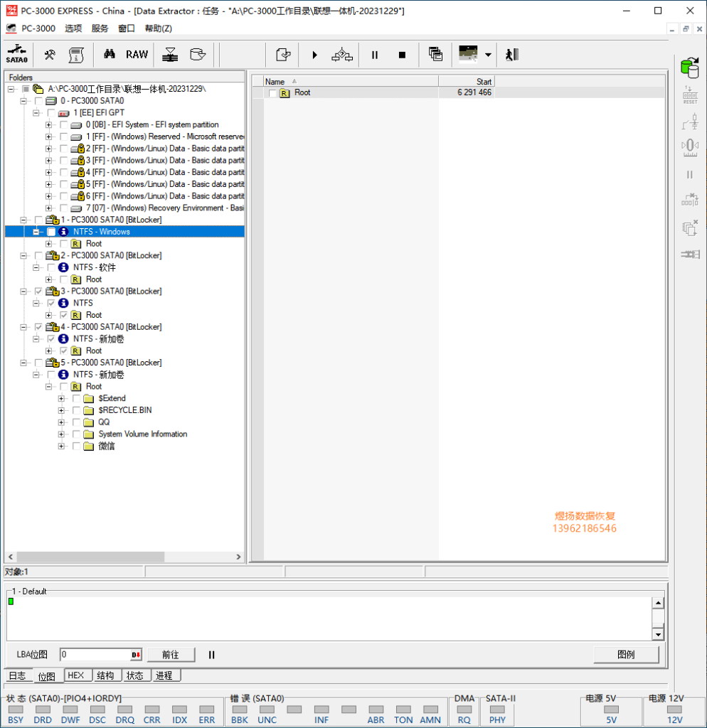707x728 pixels.
Task: Expand the 7 [07] Recovery Environment partition
Action: click(48, 208)
